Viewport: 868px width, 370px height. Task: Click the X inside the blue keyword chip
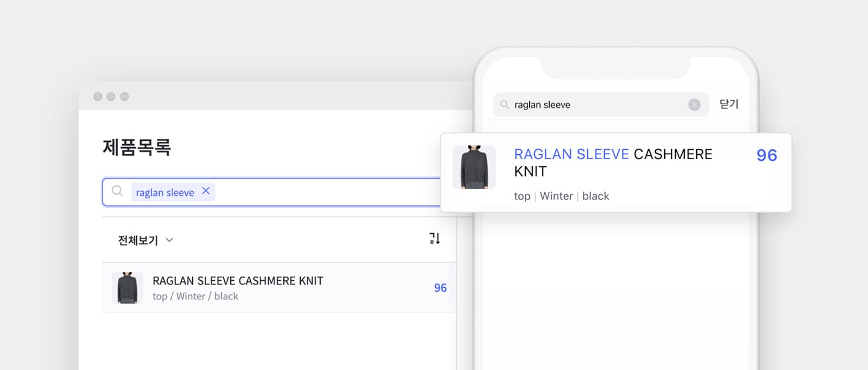(206, 191)
